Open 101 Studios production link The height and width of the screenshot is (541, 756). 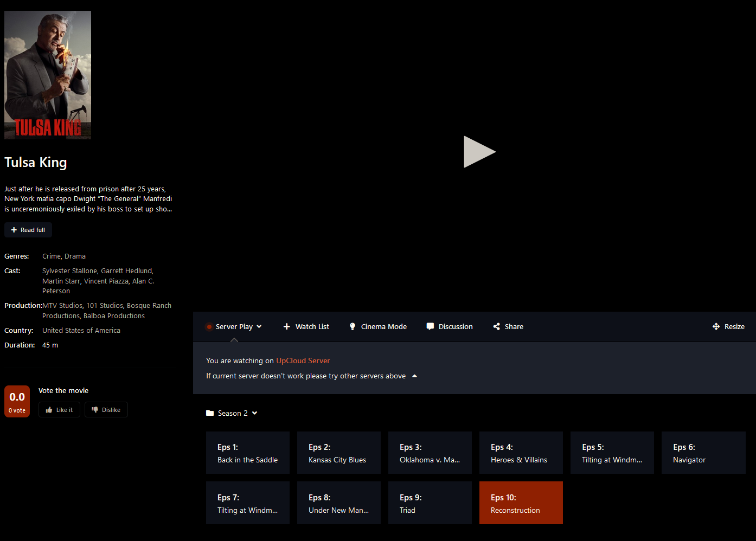pyautogui.click(x=105, y=305)
